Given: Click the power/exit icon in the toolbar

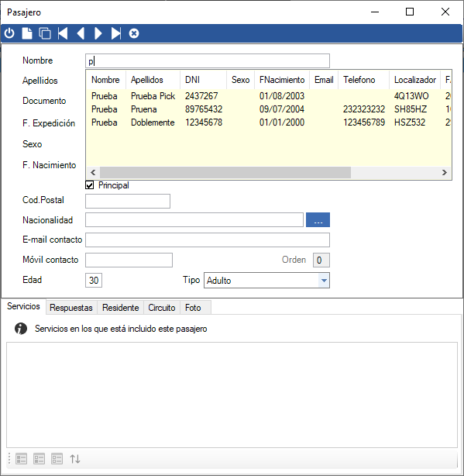Looking at the screenshot, I should pos(9,33).
